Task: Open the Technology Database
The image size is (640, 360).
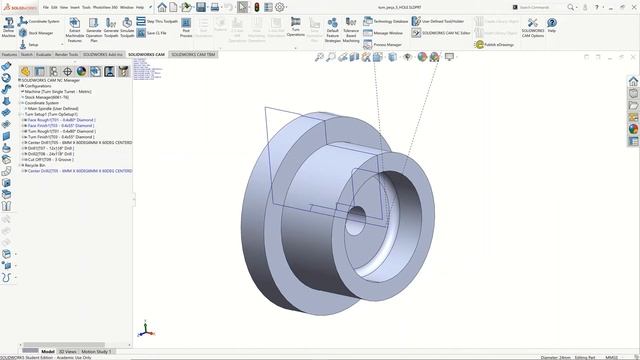Action: pos(386,21)
